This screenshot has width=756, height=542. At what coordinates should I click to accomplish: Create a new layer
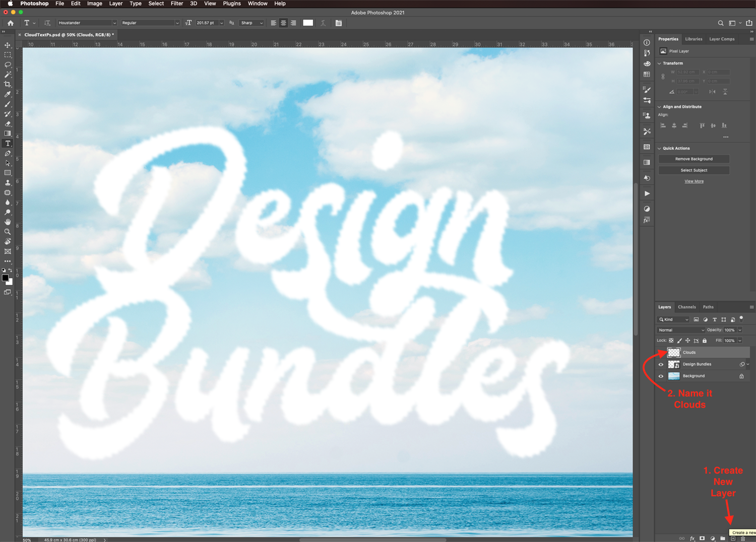click(733, 538)
